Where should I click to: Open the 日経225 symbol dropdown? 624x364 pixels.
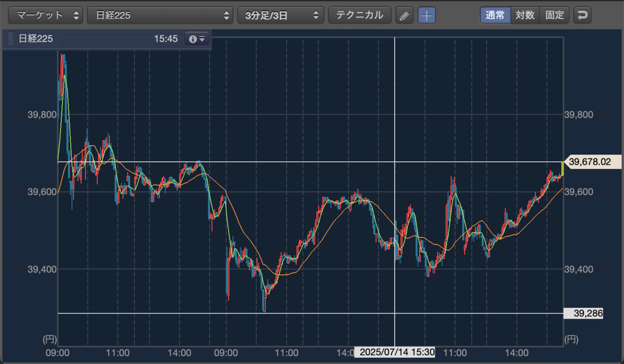[160, 15]
